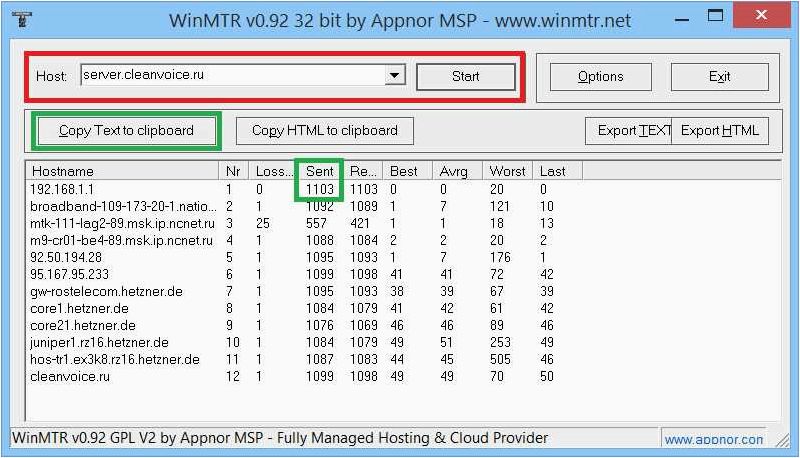Click the status bar WinMTR GPL text
Image resolution: width=800 pixels, height=458 pixels.
(280, 438)
